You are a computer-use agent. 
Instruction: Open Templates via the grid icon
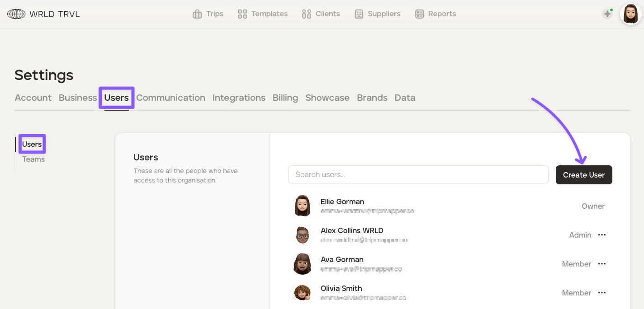click(x=242, y=14)
